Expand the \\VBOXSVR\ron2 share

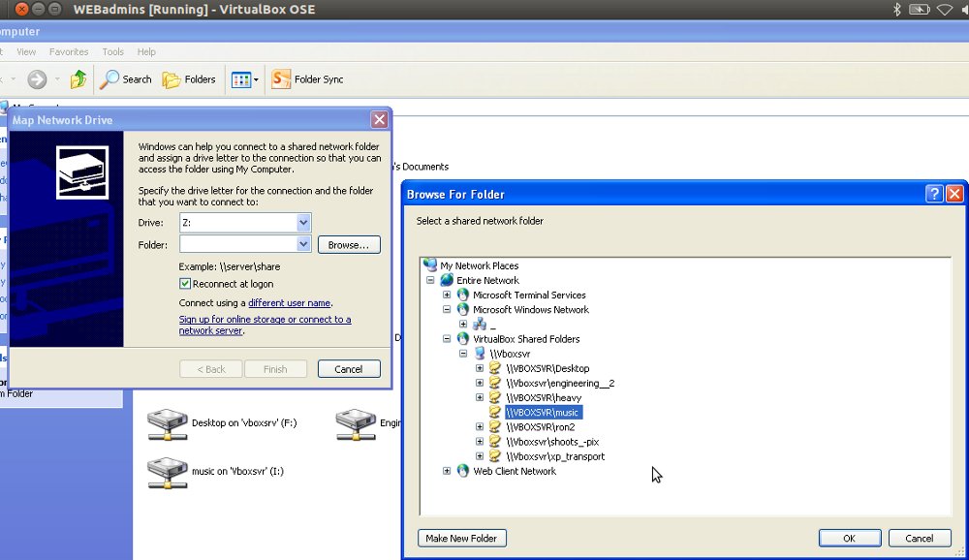(x=480, y=427)
